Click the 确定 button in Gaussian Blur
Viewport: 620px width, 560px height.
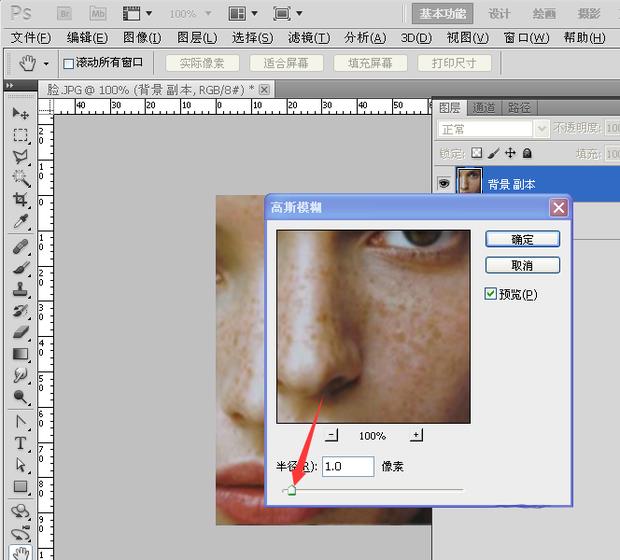coord(522,239)
